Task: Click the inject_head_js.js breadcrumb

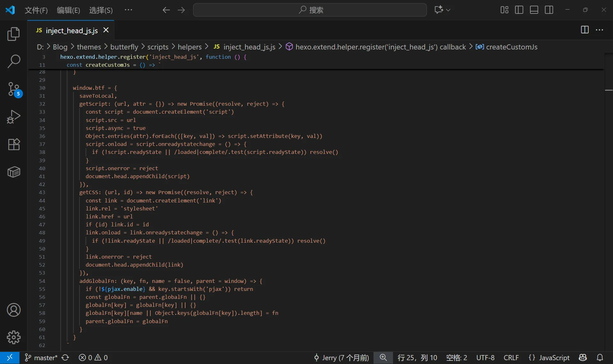Action: (244, 47)
